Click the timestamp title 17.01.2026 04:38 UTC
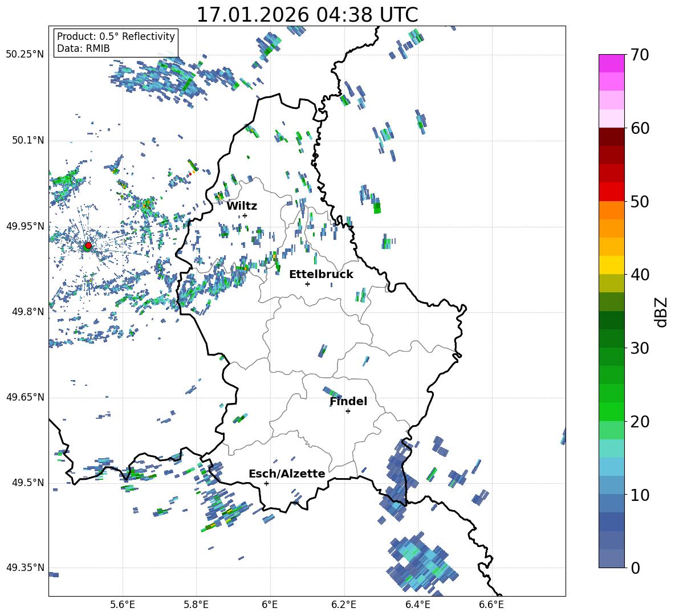 click(307, 15)
